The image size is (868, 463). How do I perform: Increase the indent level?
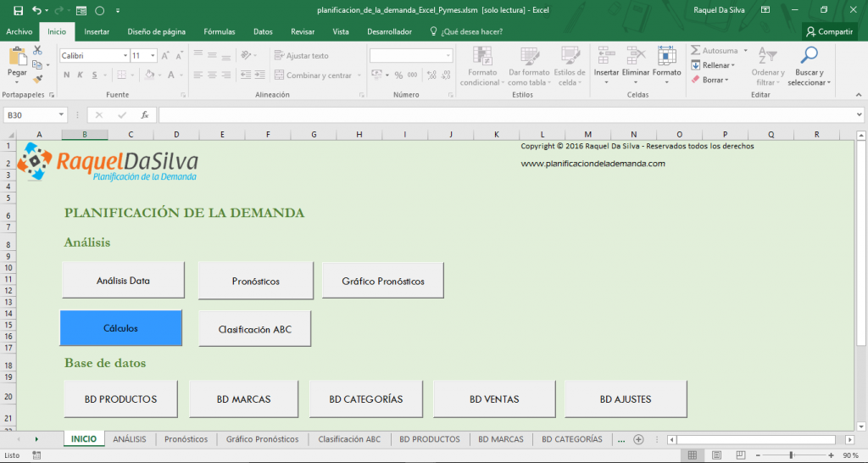coord(259,75)
